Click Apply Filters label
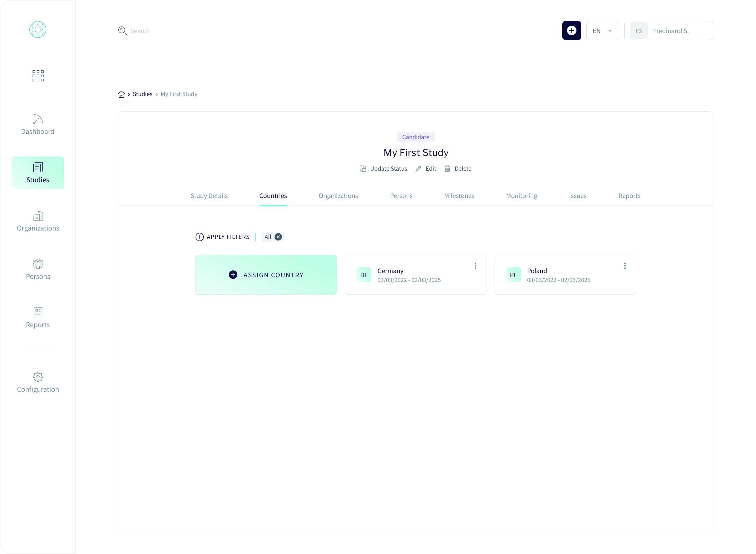 point(228,237)
